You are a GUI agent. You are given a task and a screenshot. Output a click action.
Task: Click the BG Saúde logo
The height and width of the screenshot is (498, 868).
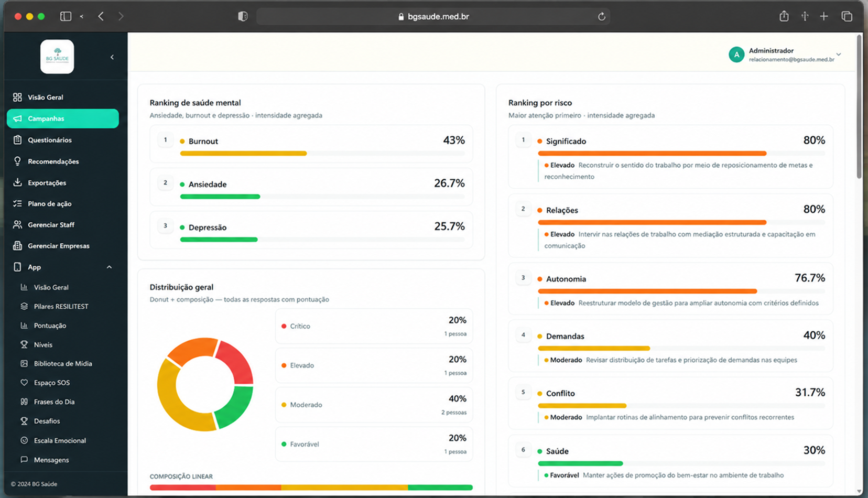57,57
